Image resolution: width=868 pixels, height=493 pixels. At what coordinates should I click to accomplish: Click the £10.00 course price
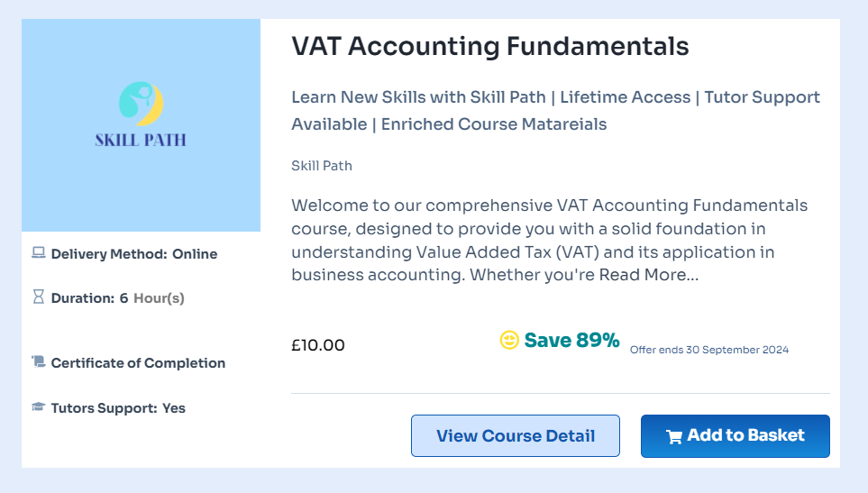[317, 345]
